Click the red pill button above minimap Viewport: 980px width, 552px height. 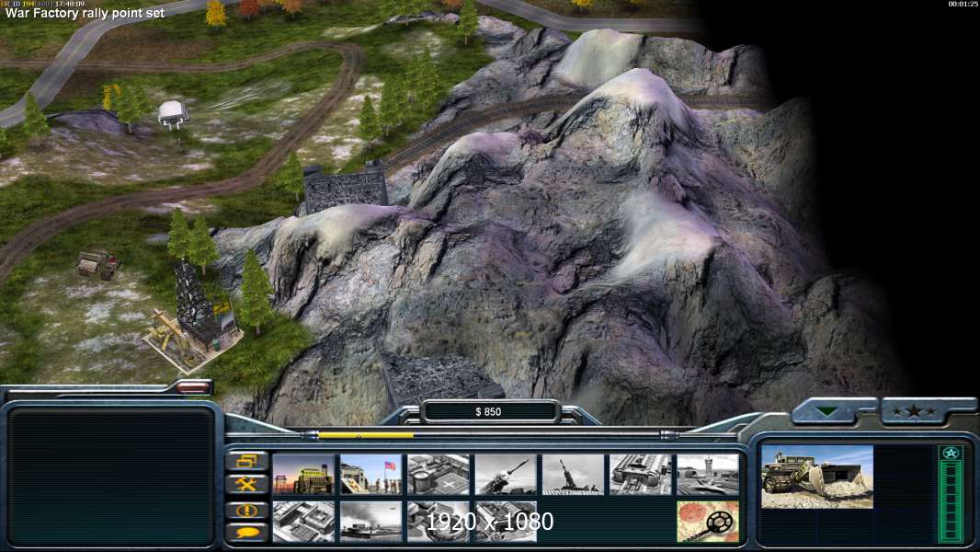click(x=193, y=387)
